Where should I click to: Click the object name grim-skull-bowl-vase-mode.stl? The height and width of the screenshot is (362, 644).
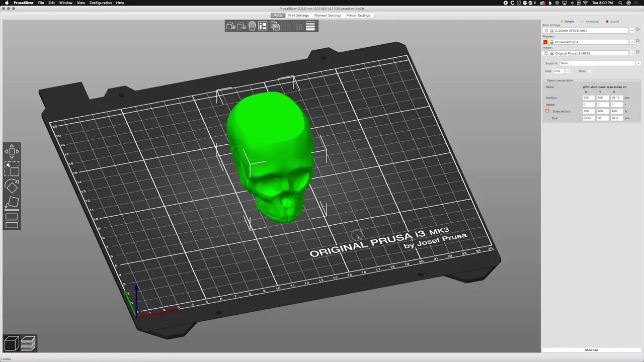click(x=605, y=87)
